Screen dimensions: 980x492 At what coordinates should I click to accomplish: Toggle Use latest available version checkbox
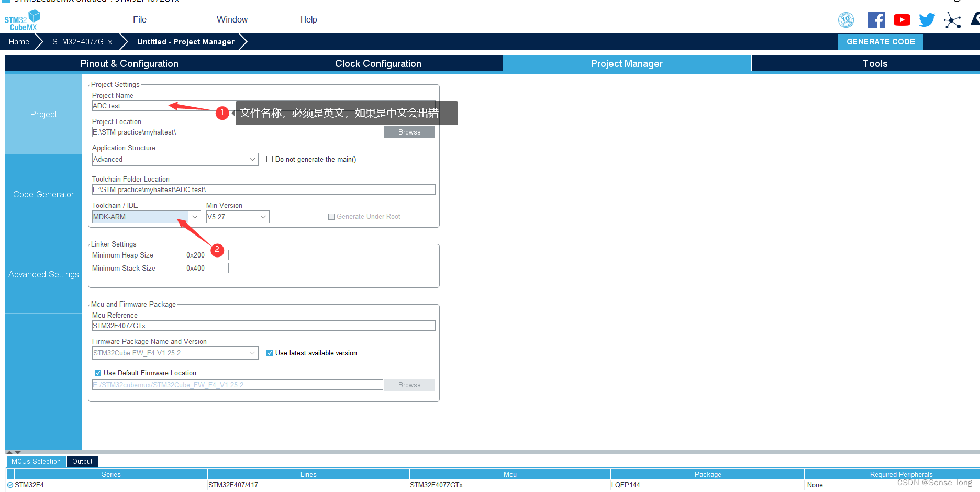(x=270, y=353)
